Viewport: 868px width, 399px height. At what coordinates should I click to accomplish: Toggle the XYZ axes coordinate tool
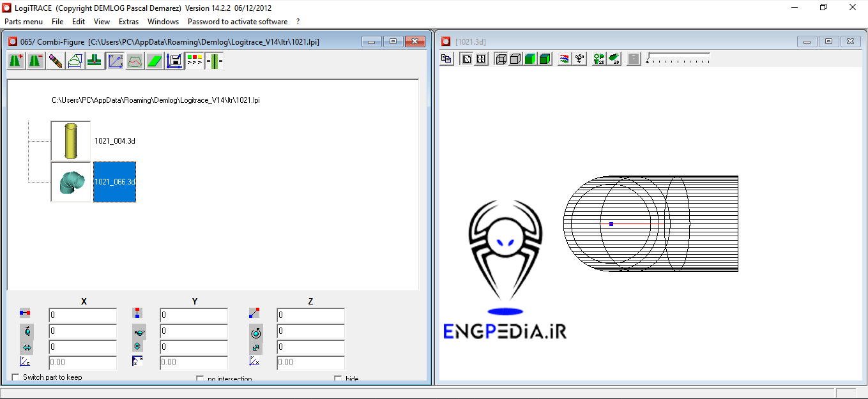click(115, 61)
